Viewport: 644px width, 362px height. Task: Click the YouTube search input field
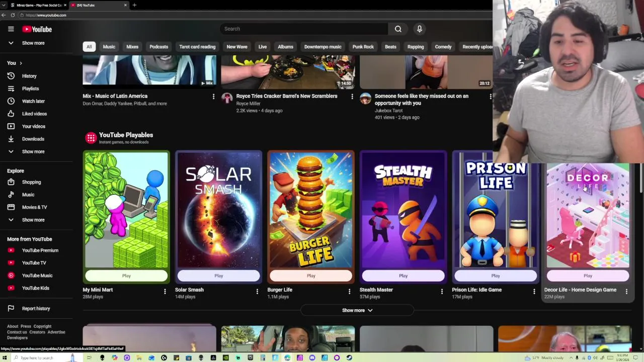point(304,29)
